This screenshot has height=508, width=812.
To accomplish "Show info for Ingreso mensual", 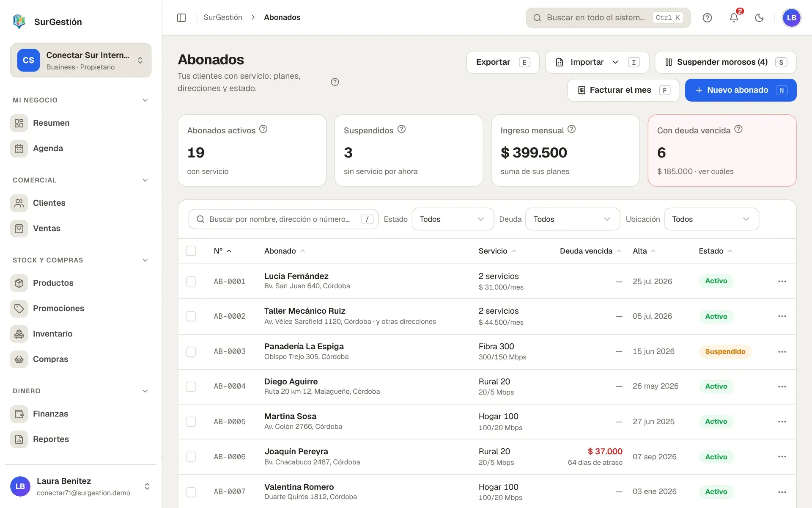I will (571, 129).
